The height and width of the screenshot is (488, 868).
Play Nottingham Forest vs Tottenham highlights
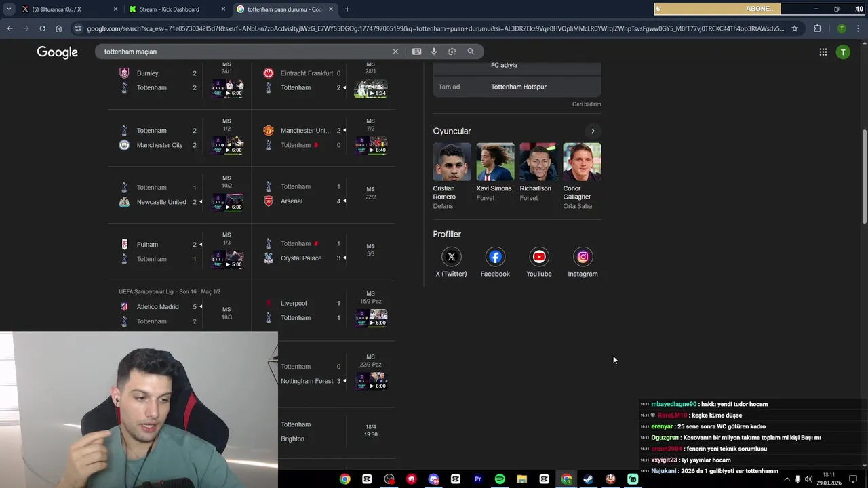371,381
